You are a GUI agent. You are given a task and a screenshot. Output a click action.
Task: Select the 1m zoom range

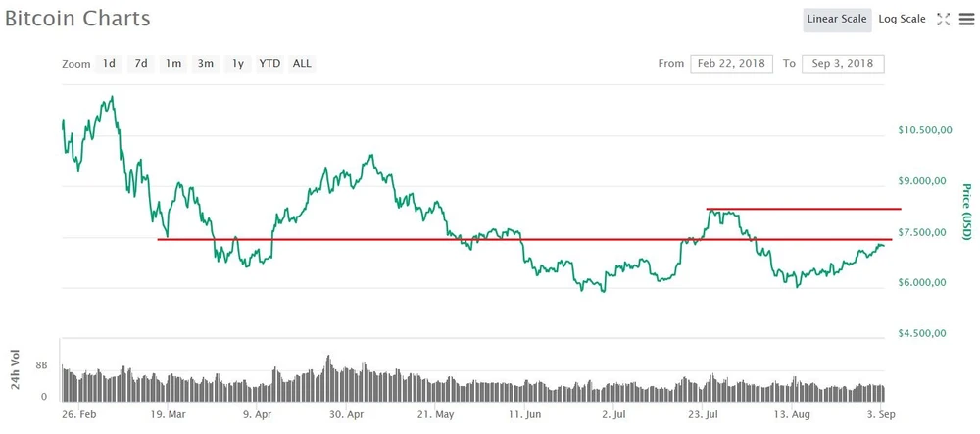pos(173,64)
